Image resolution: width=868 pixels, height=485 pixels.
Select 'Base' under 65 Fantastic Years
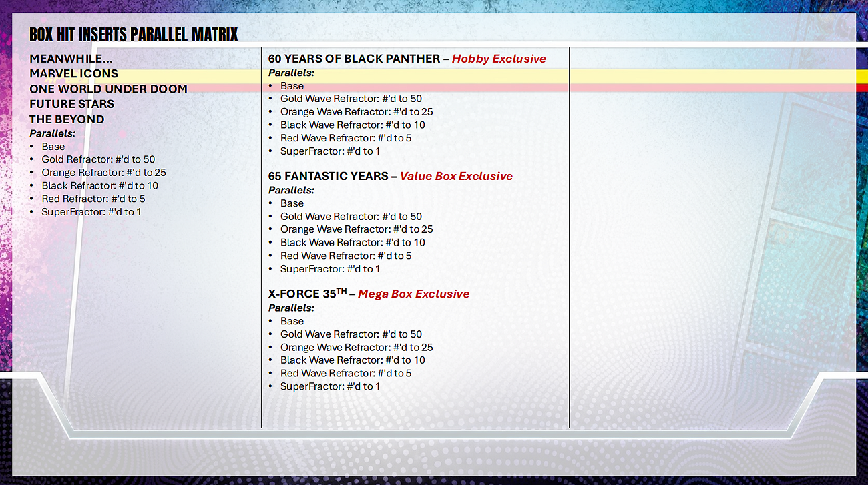(x=292, y=203)
